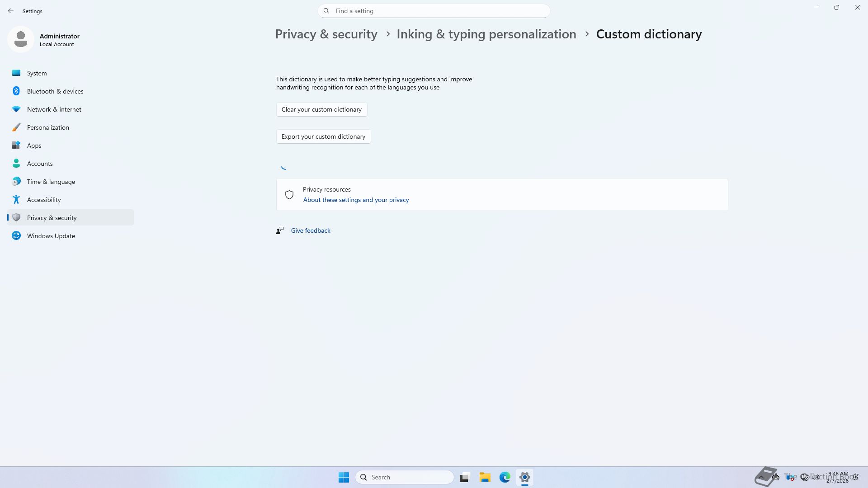The height and width of the screenshot is (488, 868).
Task: Focus the Find a setting search box
Action: click(x=434, y=11)
